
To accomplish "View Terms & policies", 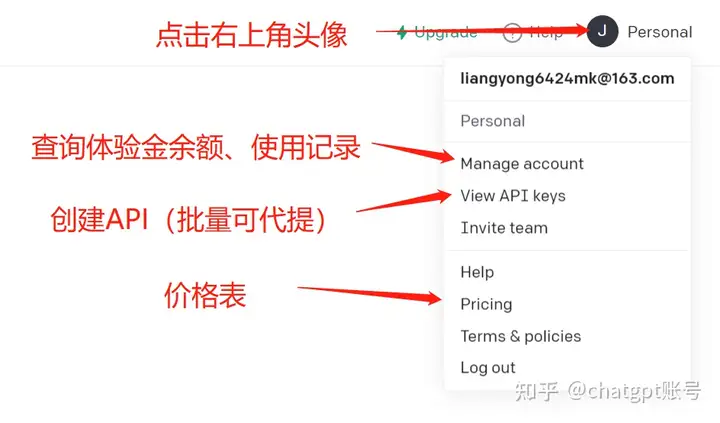I will [x=521, y=336].
